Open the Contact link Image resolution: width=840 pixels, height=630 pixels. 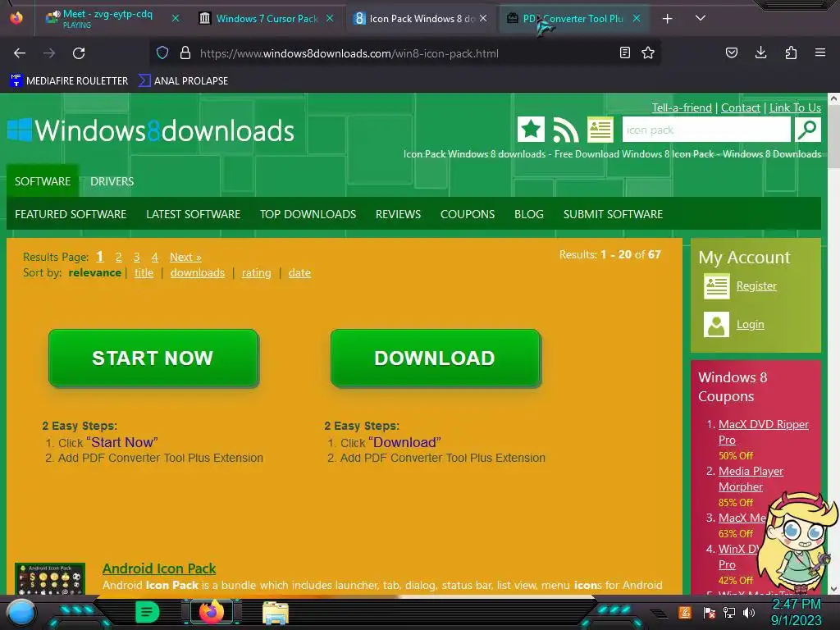[741, 107]
